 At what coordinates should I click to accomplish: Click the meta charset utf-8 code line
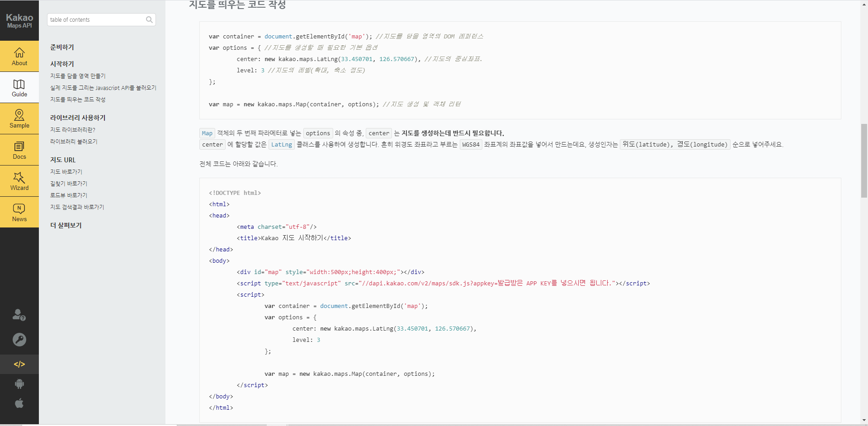point(277,227)
